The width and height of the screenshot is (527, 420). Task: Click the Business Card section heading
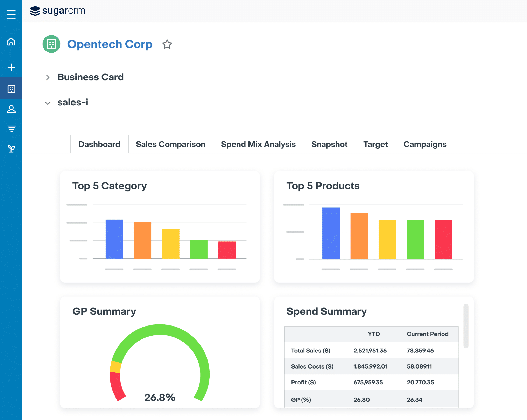90,77
